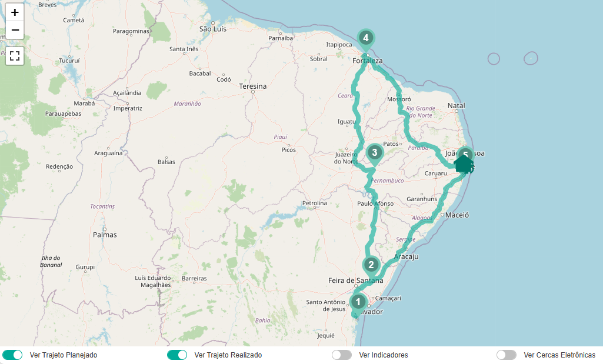Click the Ver Cercas Eletrônicas label
Image resolution: width=603 pixels, height=364 pixels.
pos(559,355)
